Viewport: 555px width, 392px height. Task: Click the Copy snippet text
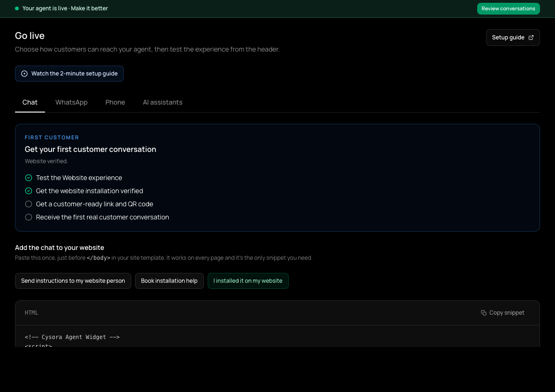[x=507, y=313]
